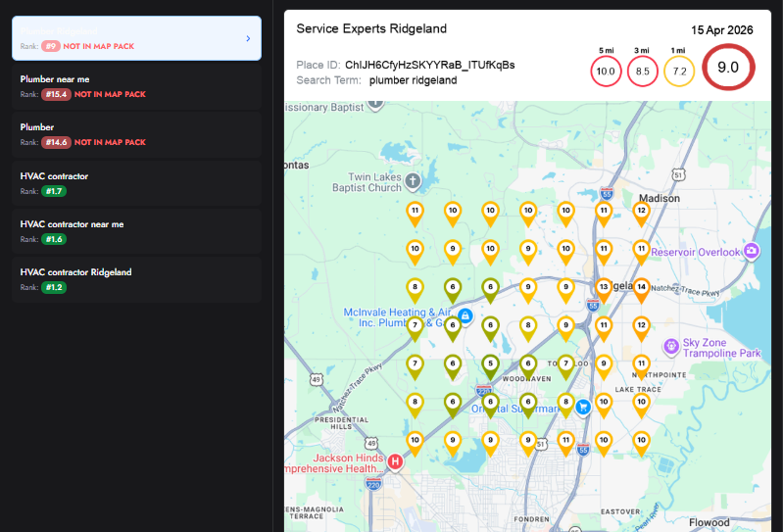Click the McInvale Heating & Air blue map icon
Image resolution: width=783 pixels, height=532 pixels.
pos(465,315)
